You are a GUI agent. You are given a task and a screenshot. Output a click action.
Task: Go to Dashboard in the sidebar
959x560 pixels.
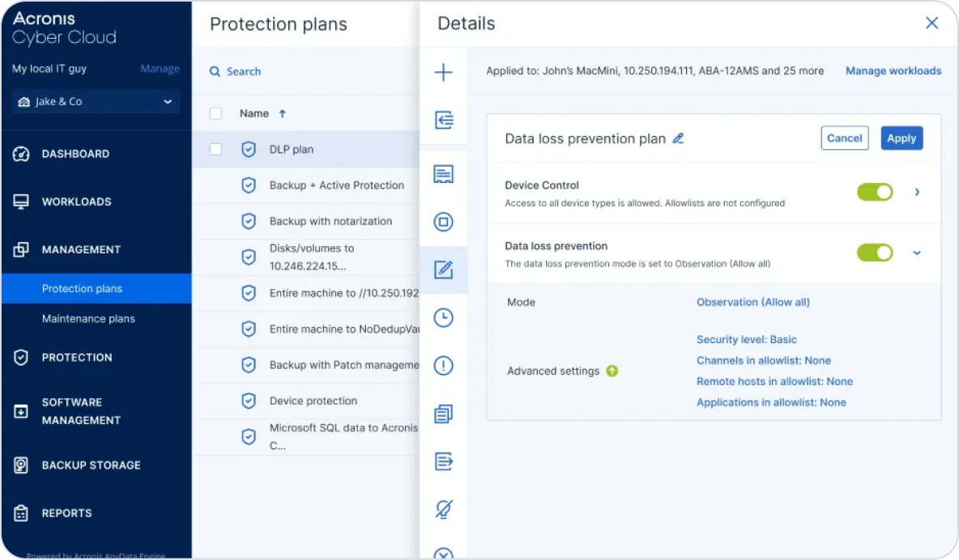tap(75, 154)
